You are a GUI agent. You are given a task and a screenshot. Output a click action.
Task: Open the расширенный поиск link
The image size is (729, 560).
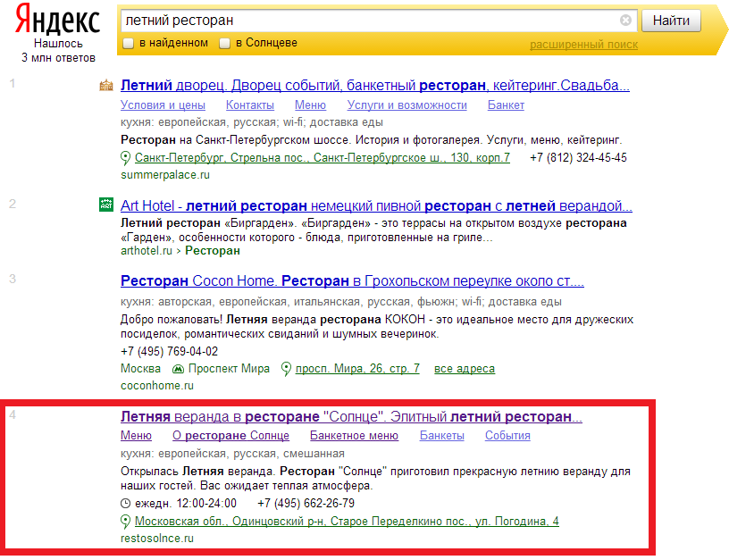(x=584, y=45)
